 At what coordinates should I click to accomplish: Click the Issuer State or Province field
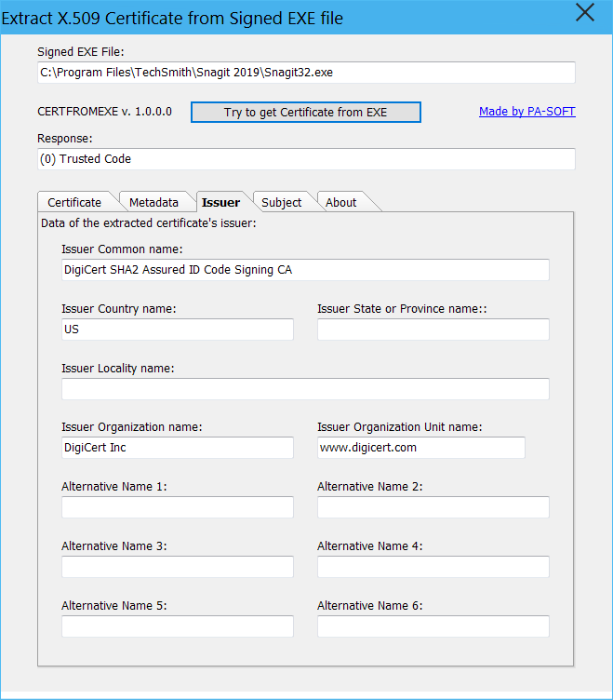433,330
